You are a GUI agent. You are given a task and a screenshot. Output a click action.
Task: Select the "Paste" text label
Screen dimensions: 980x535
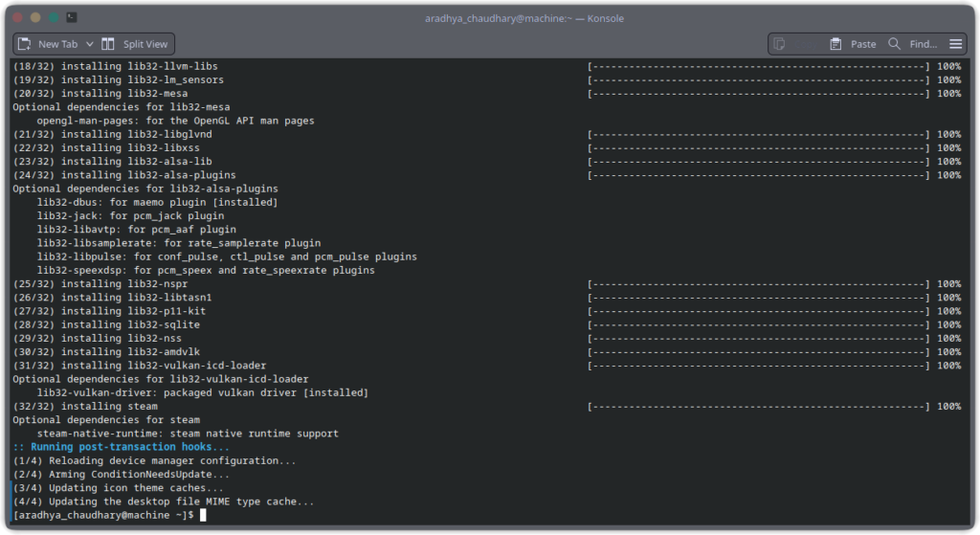tap(863, 44)
